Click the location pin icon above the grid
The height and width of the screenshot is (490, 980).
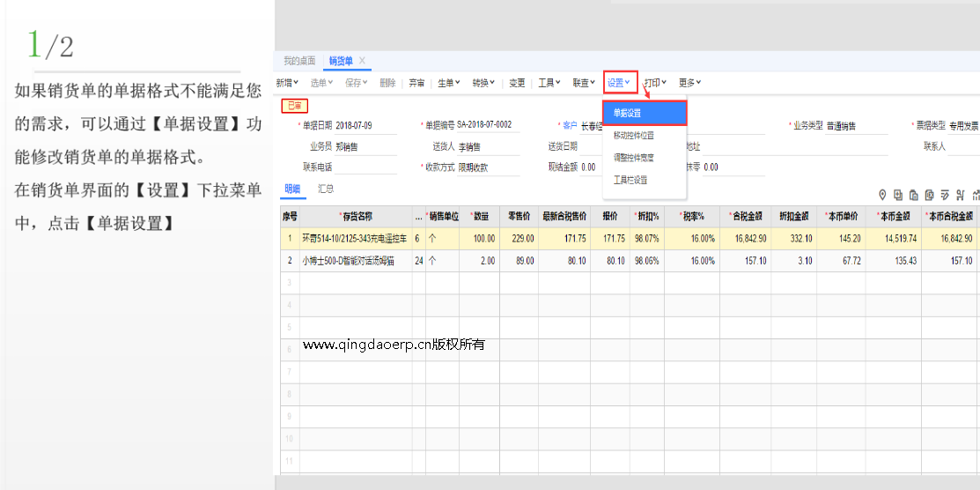click(x=882, y=195)
